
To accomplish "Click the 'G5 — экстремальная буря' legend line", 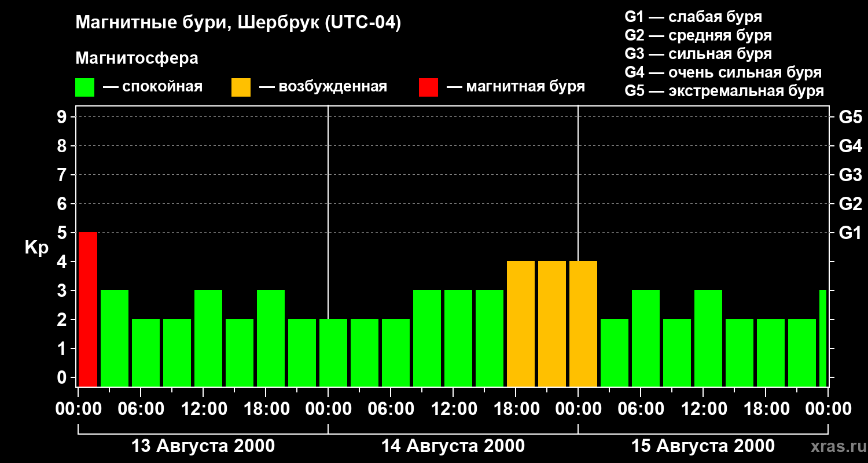I will pos(724,91).
